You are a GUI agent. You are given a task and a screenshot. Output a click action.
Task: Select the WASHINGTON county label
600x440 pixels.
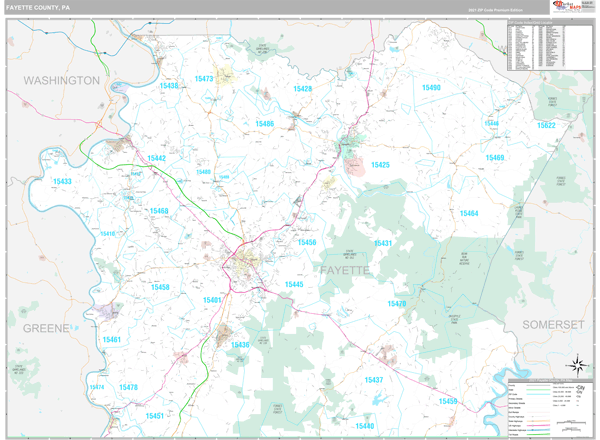[62, 80]
